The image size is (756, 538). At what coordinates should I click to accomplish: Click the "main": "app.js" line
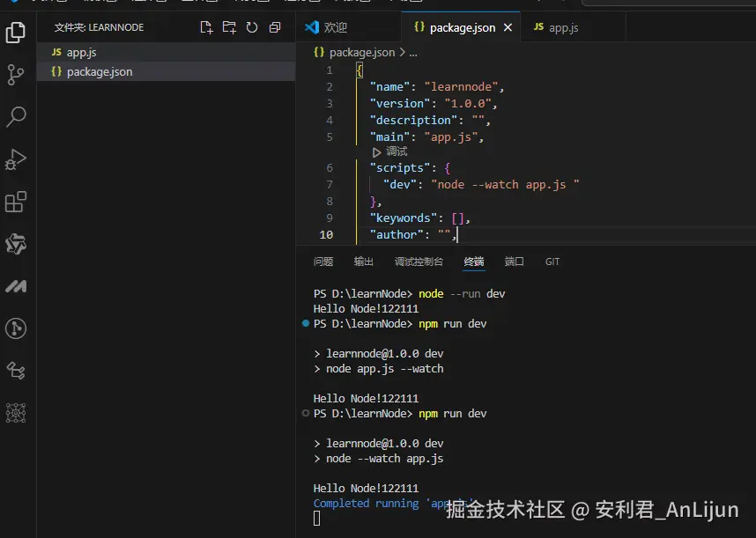426,136
